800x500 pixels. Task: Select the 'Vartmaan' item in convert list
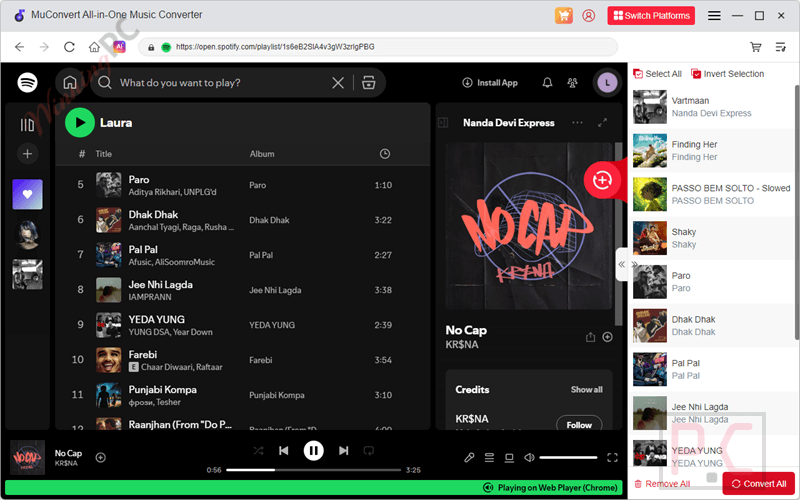[711, 107]
